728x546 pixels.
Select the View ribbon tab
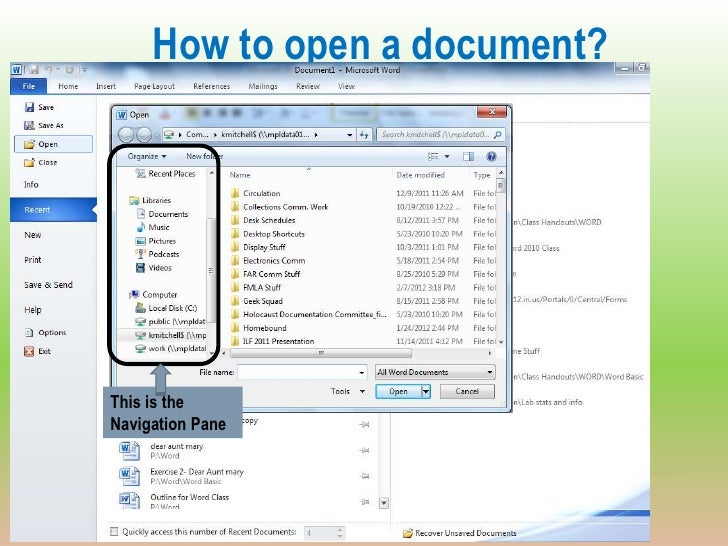pos(346,86)
